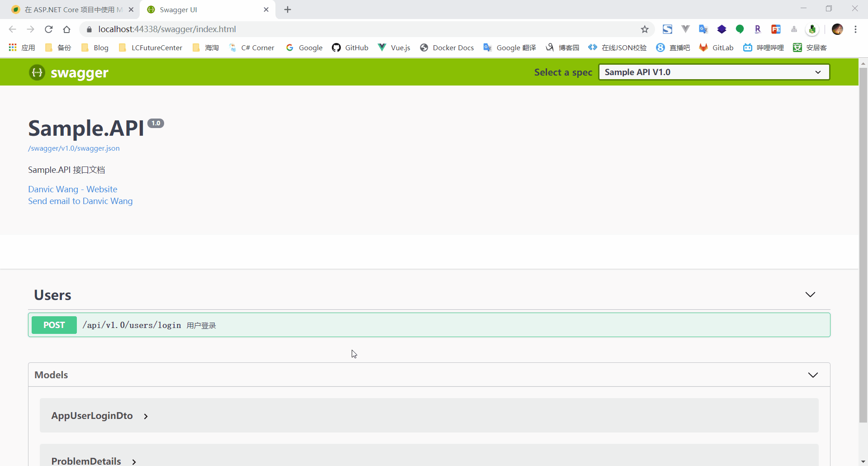Close the Swagger UI tab

click(x=266, y=10)
